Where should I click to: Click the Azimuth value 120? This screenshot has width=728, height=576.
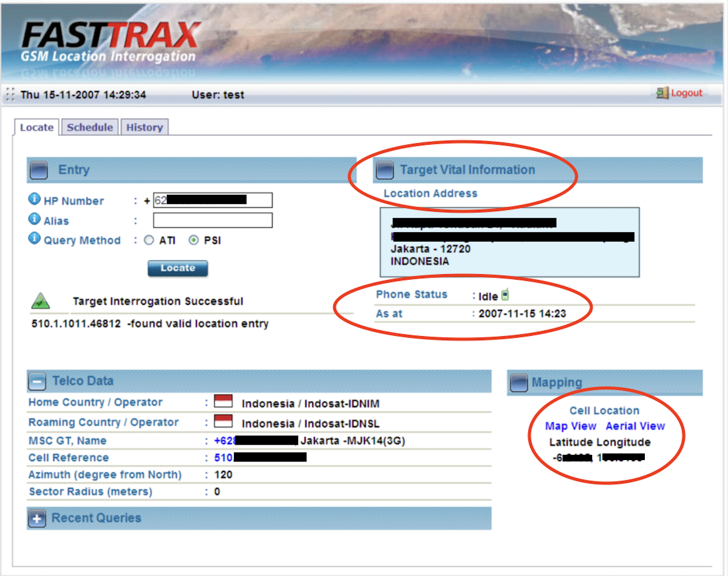point(223,475)
